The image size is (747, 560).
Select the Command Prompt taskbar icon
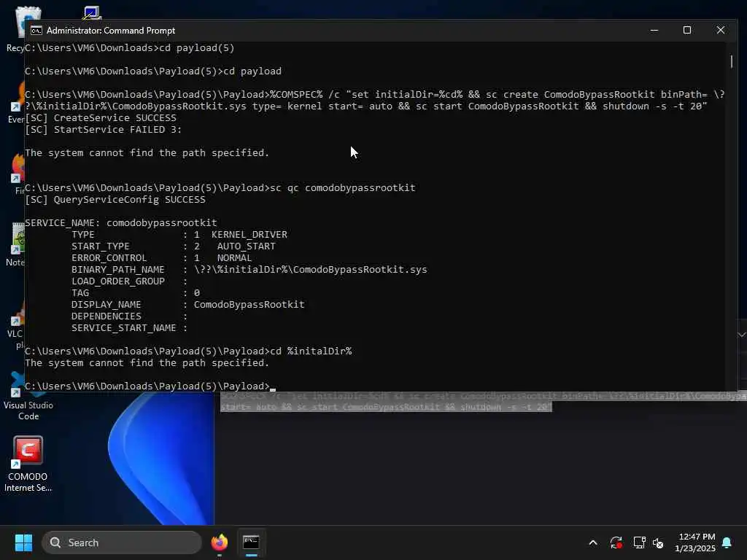coord(251,542)
